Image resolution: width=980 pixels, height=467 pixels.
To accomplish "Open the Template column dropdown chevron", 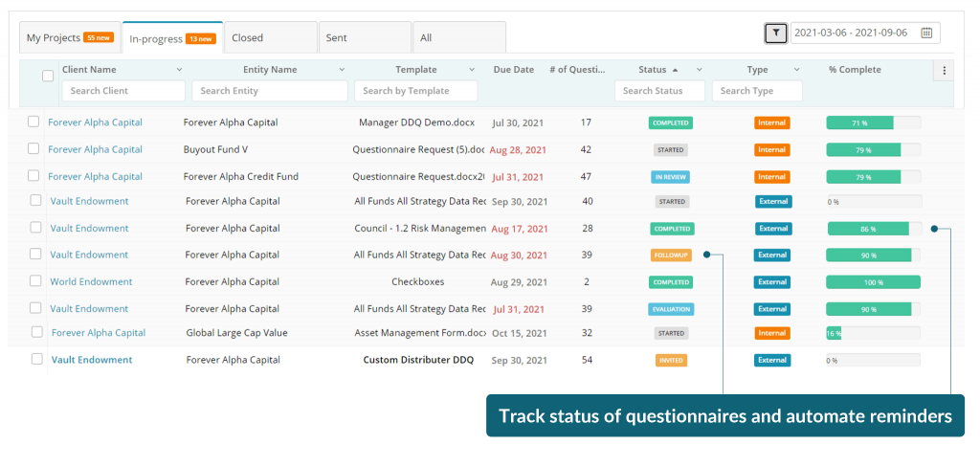I will [471, 70].
